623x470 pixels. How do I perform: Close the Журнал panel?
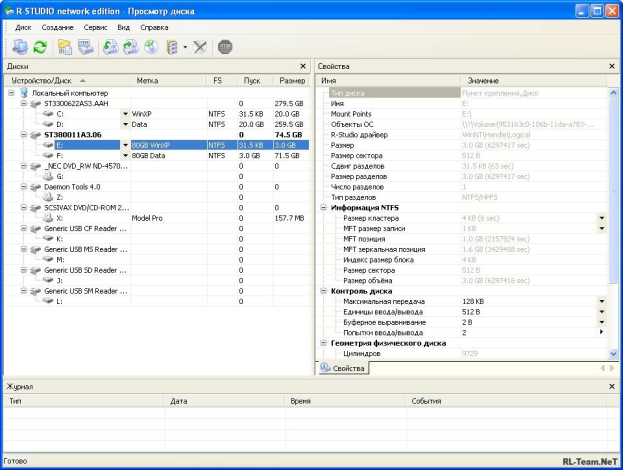click(x=612, y=386)
